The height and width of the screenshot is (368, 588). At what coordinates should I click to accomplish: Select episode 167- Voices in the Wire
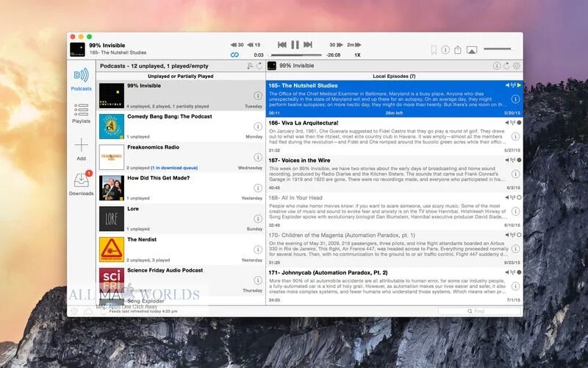(x=394, y=174)
